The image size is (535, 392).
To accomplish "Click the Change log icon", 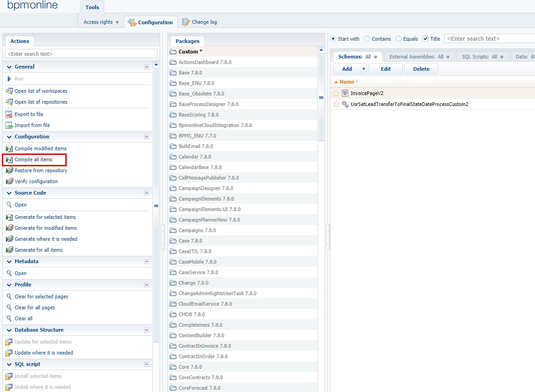I will click(x=186, y=22).
